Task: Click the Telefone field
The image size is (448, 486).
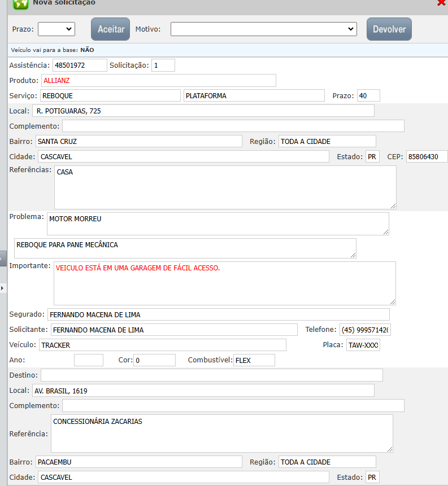Action: click(364, 330)
